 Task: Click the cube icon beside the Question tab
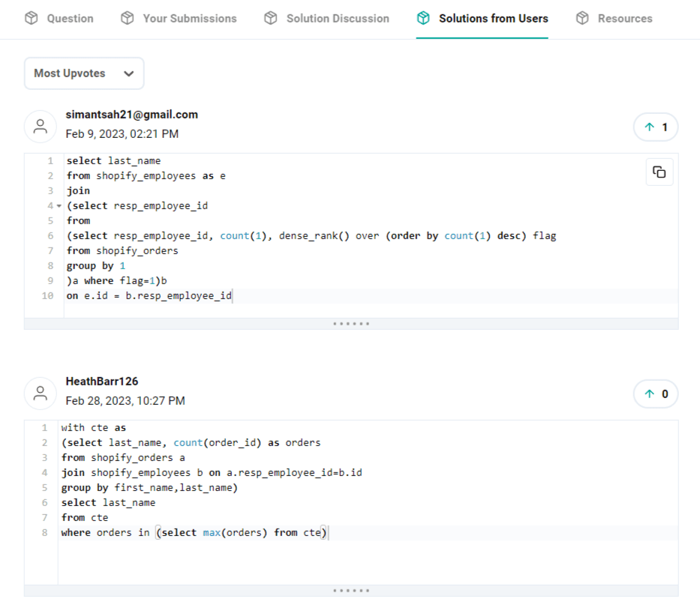[x=31, y=17]
